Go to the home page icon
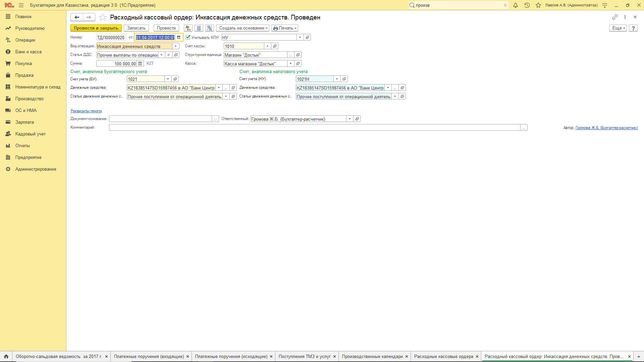 pyautogui.click(x=6, y=356)
